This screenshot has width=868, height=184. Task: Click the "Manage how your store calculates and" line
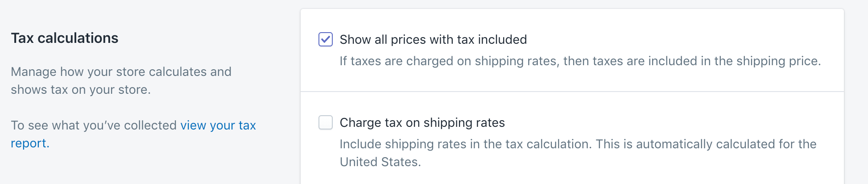pyautogui.click(x=121, y=72)
